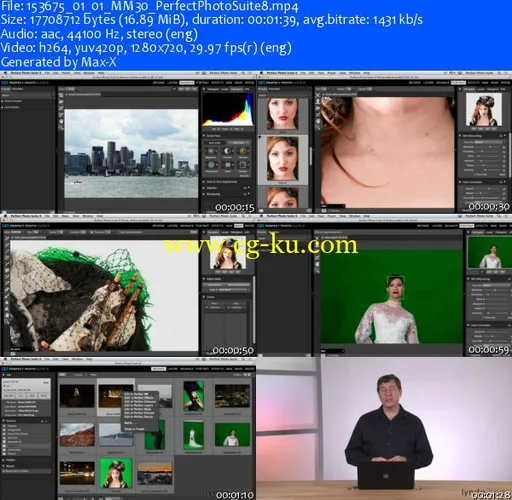Collapse Skin Retouching section at 00:00:30
This screenshot has width=512, height=500.
tap(460, 136)
